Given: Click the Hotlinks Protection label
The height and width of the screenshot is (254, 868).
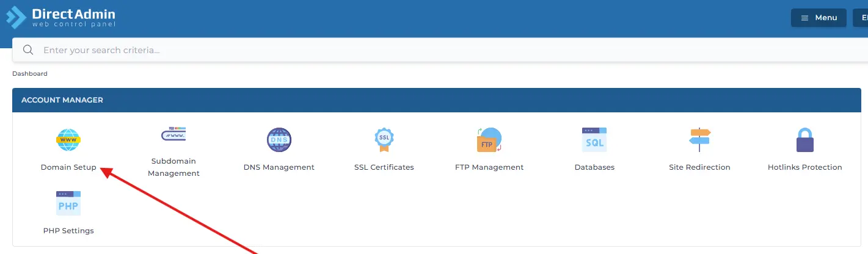Looking at the screenshot, I should (805, 167).
